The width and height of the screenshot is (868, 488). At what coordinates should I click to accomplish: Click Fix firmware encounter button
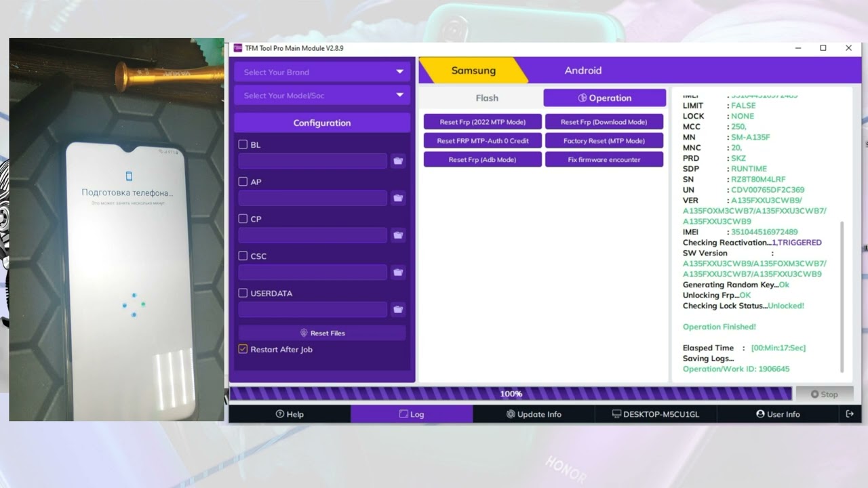(604, 160)
